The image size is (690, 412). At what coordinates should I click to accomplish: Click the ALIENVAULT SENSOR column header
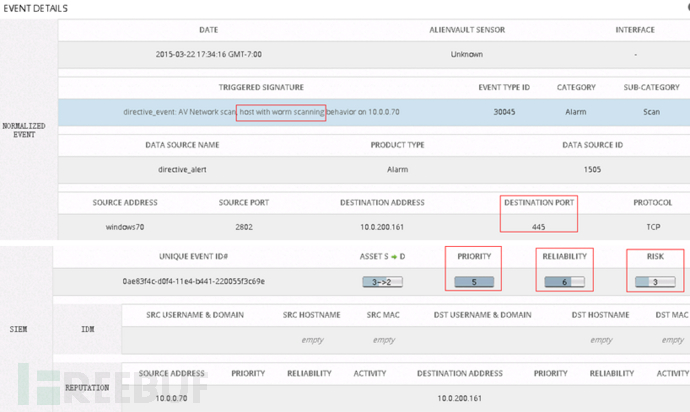(467, 30)
